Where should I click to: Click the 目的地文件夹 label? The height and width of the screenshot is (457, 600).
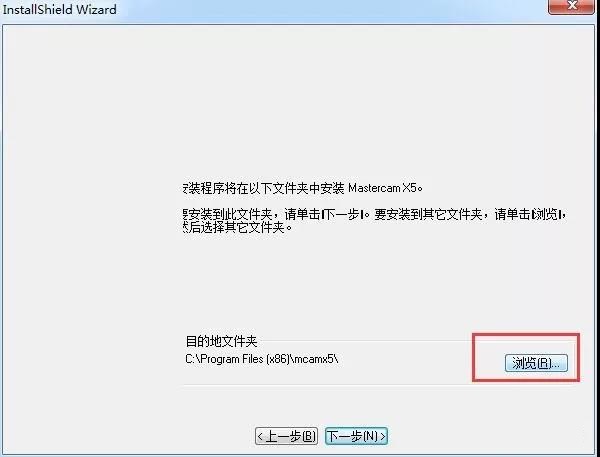(x=221, y=341)
